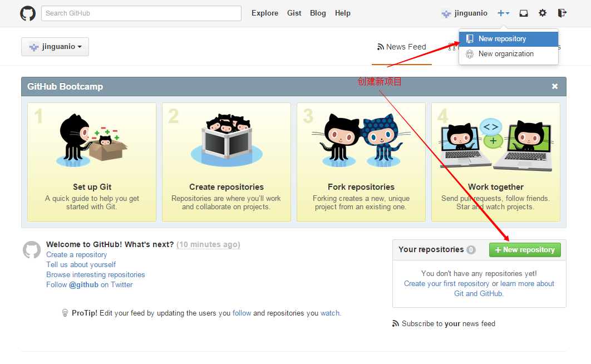Screen dimensions: 591x364
Task: Click the sign out icon
Action: coord(562,13)
